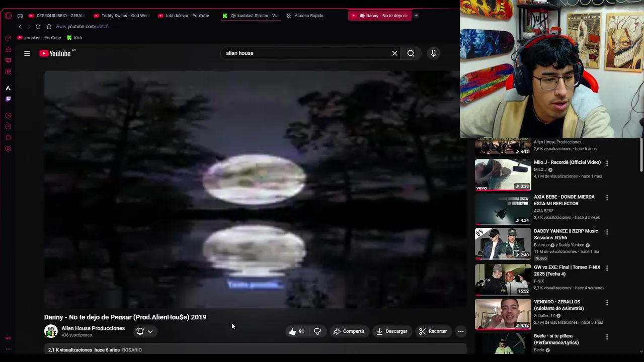644x362 pixels.
Task: Click the GX Corner icon at sidebar bottom
Action: point(8,338)
